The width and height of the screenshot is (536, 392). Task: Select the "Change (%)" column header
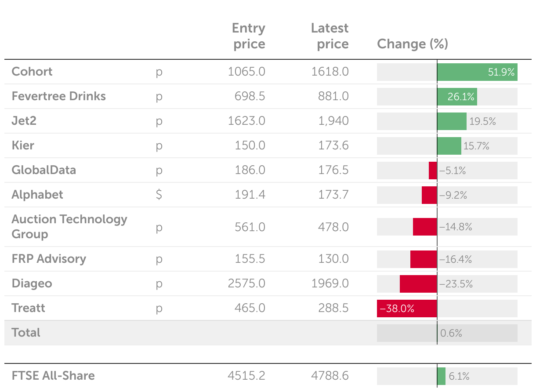[413, 44]
